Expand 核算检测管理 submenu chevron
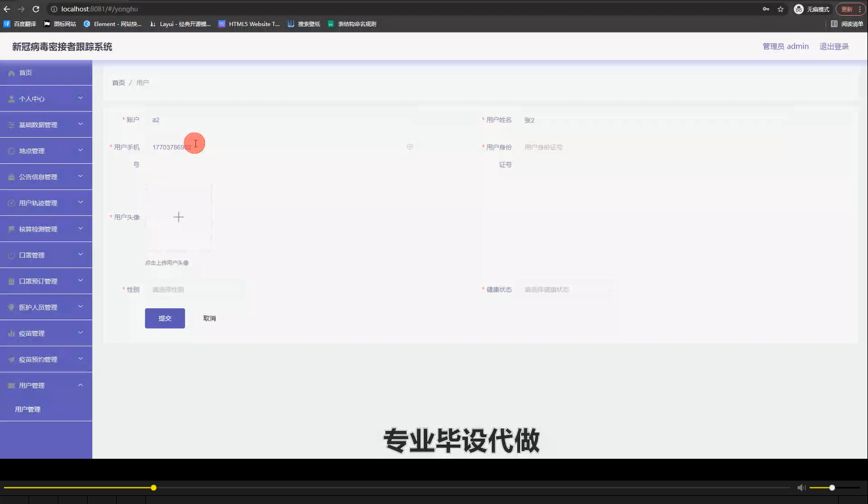This screenshot has width=868, height=504. [81, 229]
